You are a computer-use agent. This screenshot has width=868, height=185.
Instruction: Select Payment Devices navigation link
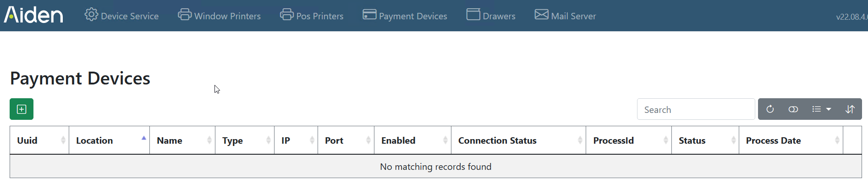405,16
